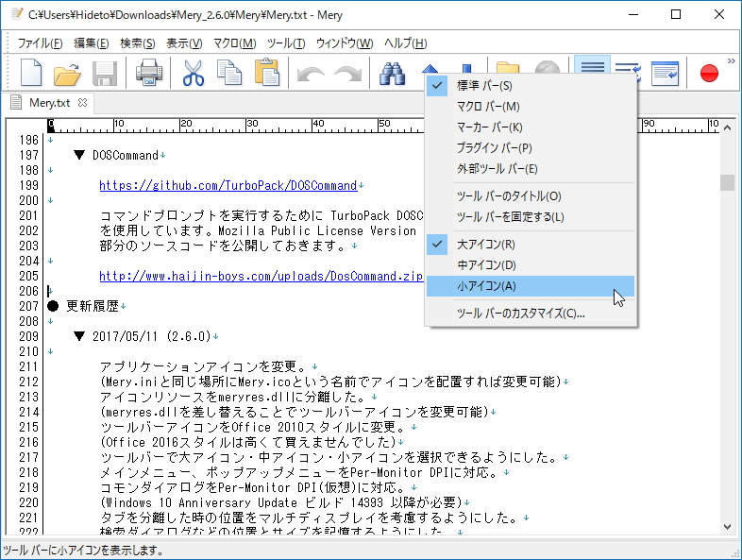The width and height of the screenshot is (742, 560).
Task: Click the Redo arrow icon
Action: (347, 75)
